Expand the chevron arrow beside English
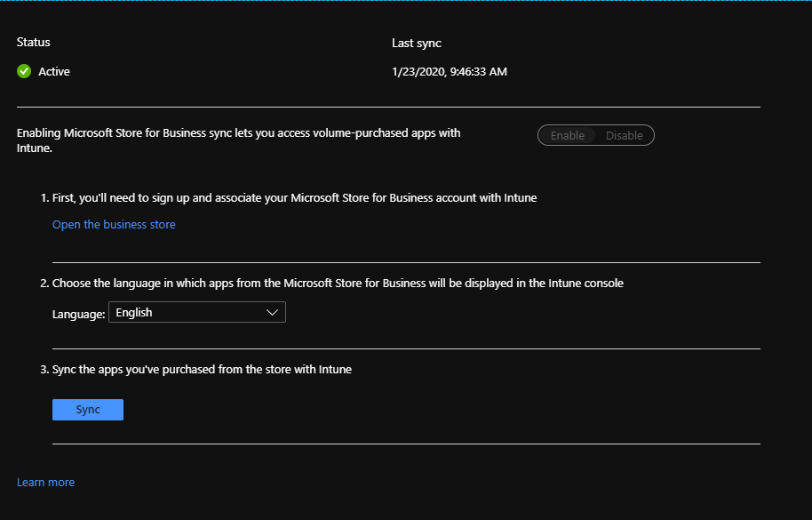812x520 pixels. click(x=272, y=312)
